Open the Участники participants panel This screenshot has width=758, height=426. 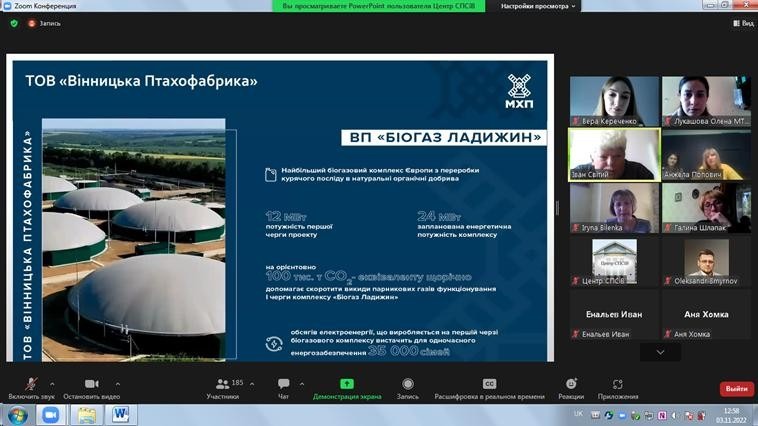coord(222,388)
